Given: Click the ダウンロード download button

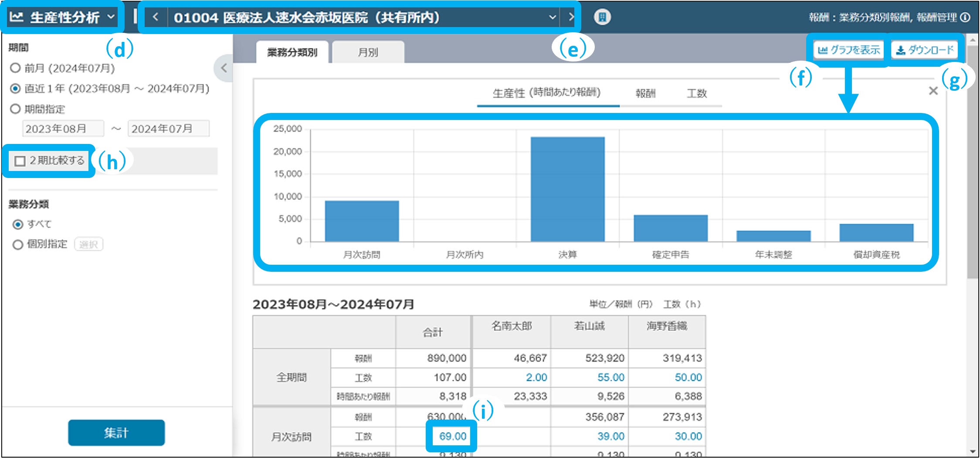Looking at the screenshot, I should click(x=925, y=50).
